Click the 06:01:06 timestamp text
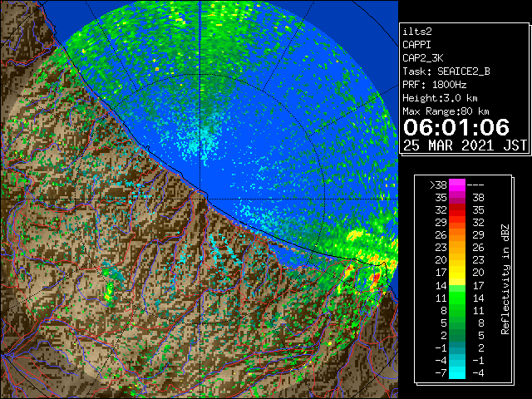532x399 pixels. [x=456, y=127]
